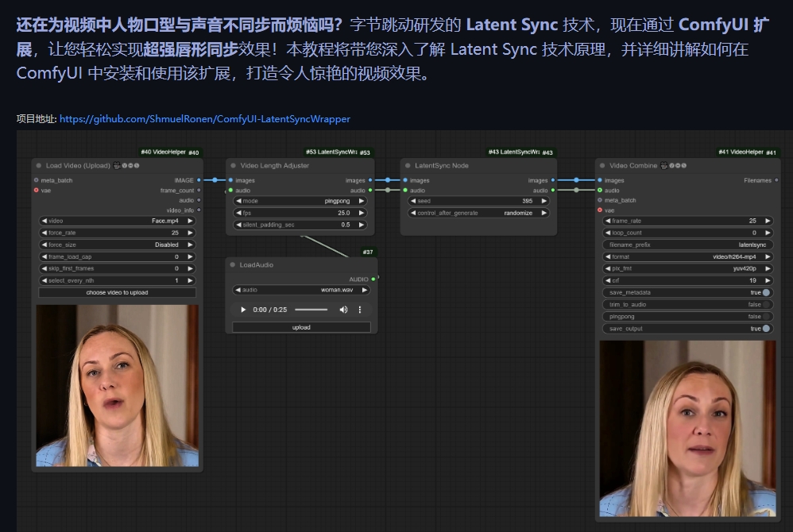793x532 pixels.
Task: Click the #40 VideoHelper badge
Action: [x=170, y=152]
